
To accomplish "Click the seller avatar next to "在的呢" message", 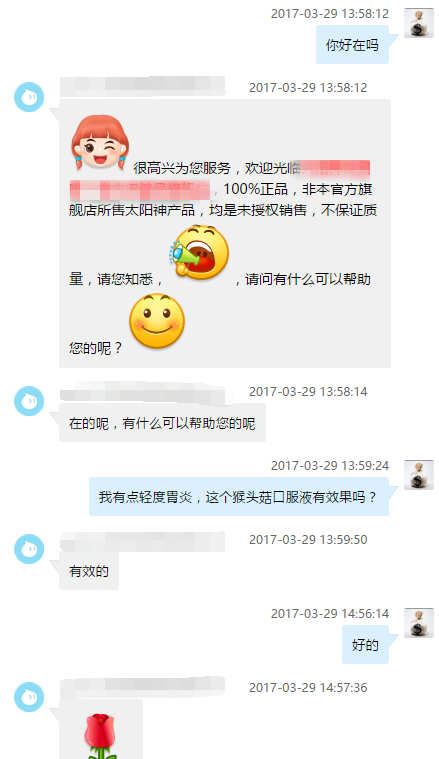I will (x=29, y=401).
